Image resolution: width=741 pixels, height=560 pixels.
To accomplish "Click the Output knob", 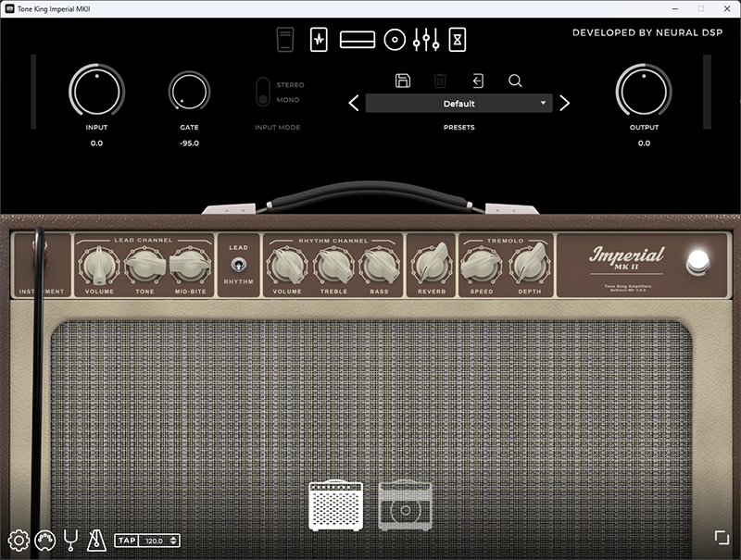I will pyautogui.click(x=644, y=91).
